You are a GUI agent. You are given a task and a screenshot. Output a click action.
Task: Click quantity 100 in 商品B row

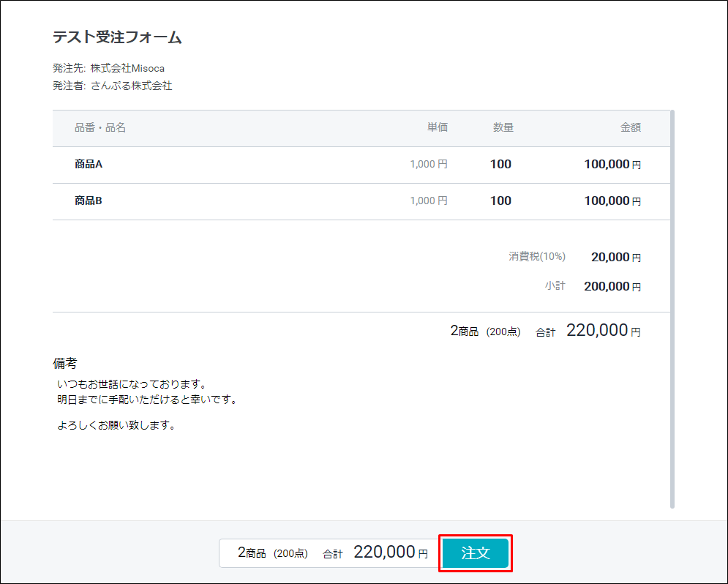pos(500,201)
